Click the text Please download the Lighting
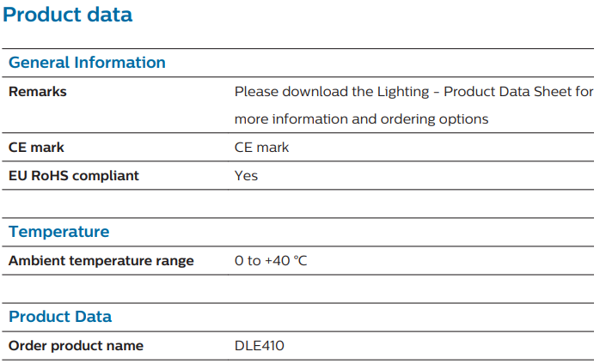This screenshot has width=600, height=364. tap(332, 92)
